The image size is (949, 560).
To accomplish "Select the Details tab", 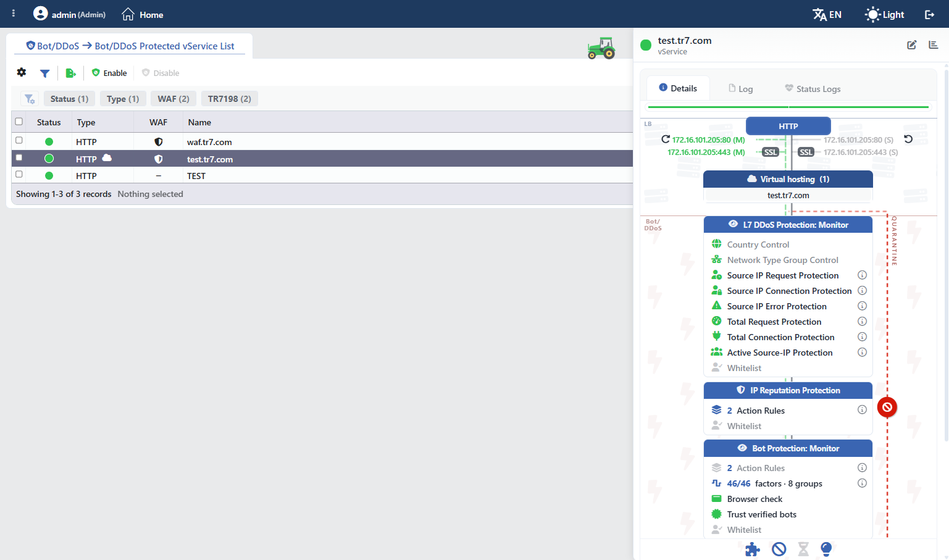I will point(678,88).
